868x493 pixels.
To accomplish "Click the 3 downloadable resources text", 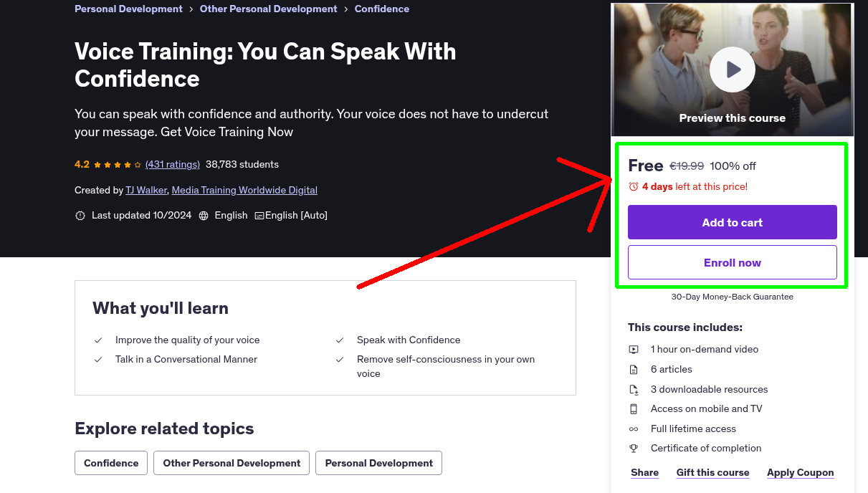I will (709, 390).
